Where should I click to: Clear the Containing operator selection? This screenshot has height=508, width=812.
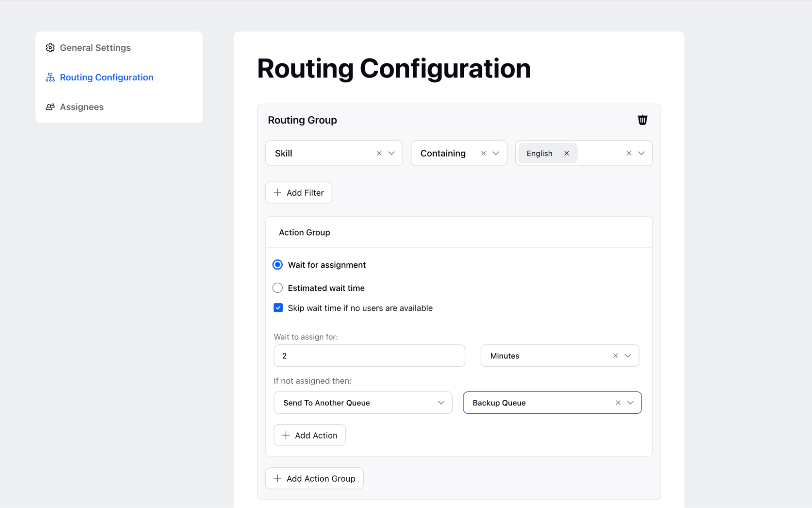tap(483, 153)
